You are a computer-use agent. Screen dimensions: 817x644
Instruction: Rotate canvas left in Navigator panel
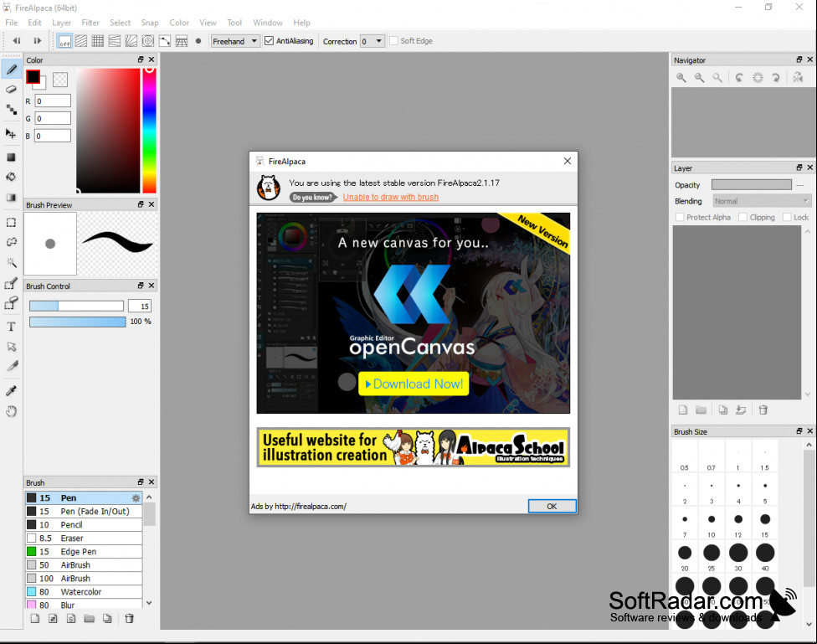tap(739, 78)
